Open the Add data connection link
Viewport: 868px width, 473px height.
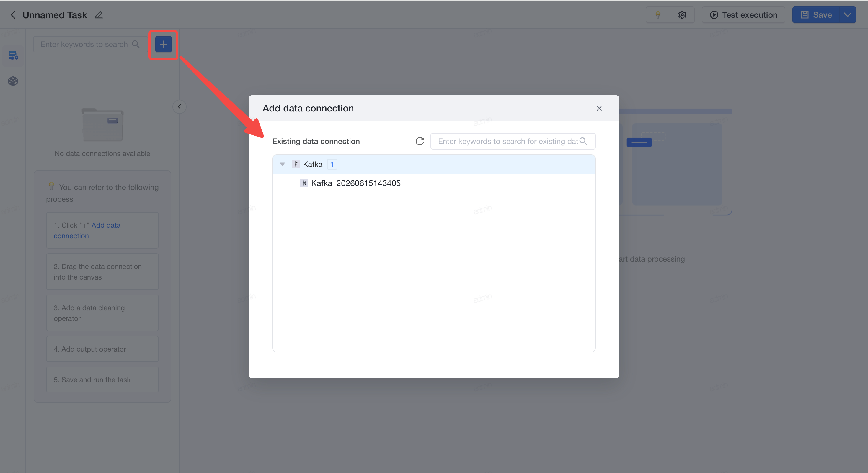tap(87, 230)
